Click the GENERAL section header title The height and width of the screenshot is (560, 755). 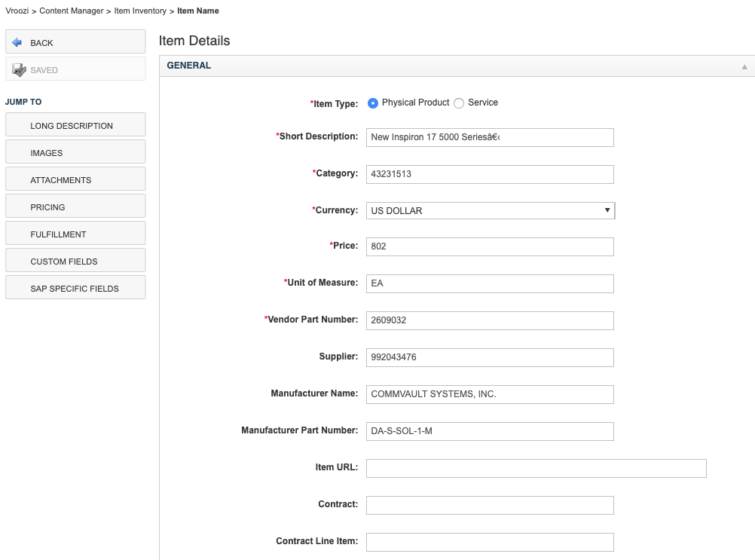[x=188, y=66]
